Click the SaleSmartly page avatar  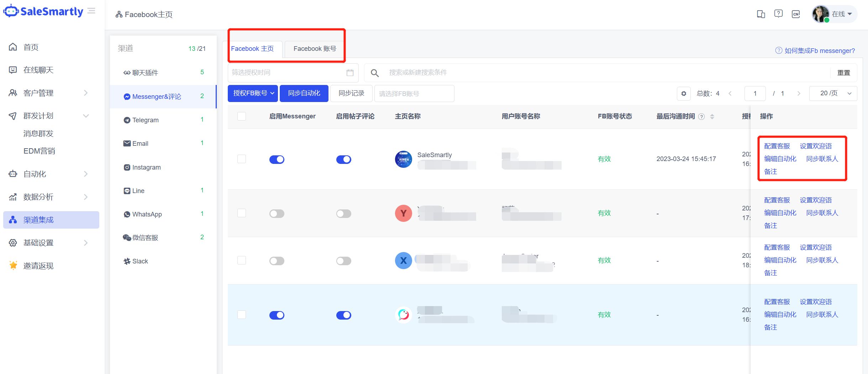point(404,159)
